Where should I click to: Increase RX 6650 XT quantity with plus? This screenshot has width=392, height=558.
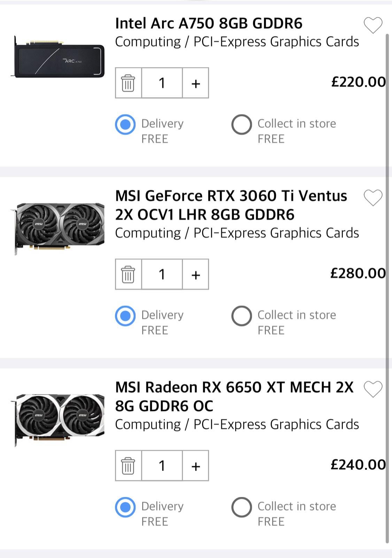[x=195, y=466]
